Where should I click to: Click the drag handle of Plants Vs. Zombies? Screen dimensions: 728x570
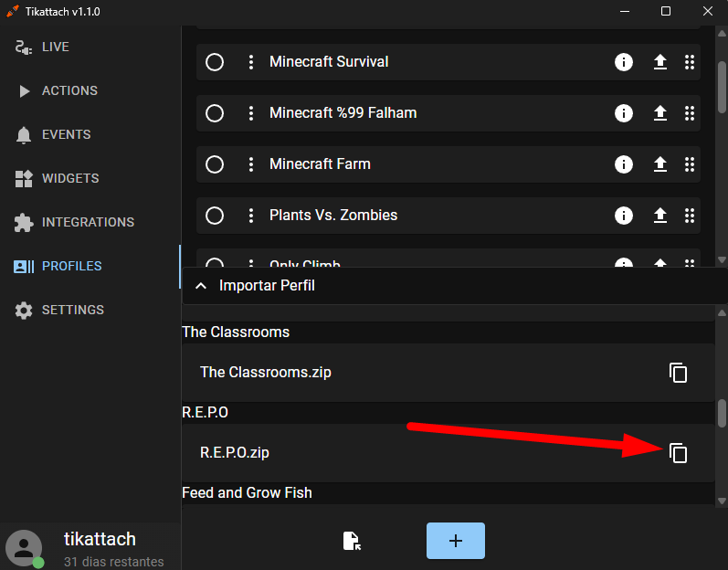pyautogui.click(x=690, y=216)
